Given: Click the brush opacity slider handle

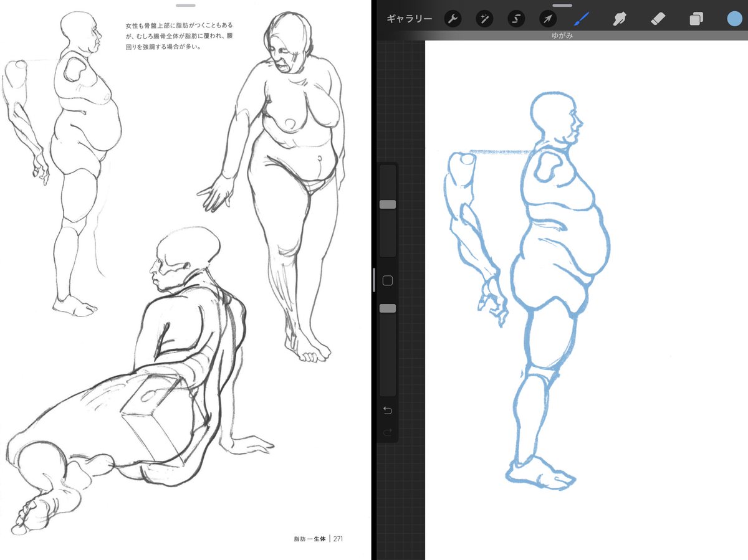Looking at the screenshot, I should pyautogui.click(x=388, y=308).
